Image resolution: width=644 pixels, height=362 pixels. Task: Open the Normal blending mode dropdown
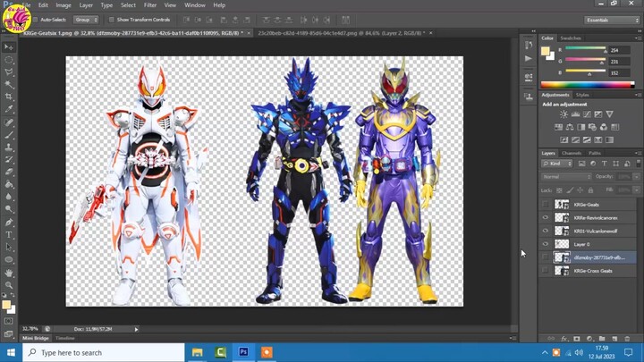(566, 176)
